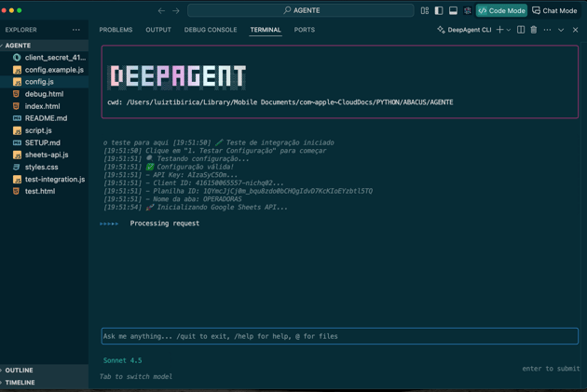Image resolution: width=587 pixels, height=392 pixels.
Task: Split the terminal panel
Action: pos(521,30)
